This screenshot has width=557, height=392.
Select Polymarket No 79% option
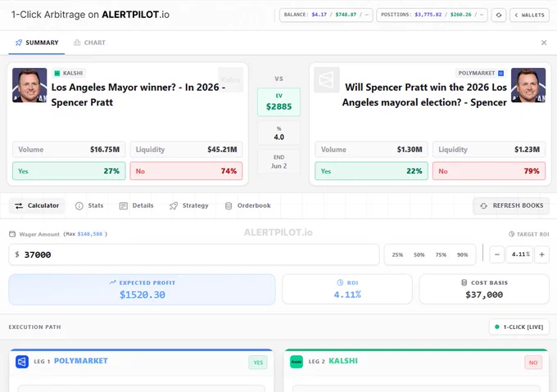tap(489, 171)
